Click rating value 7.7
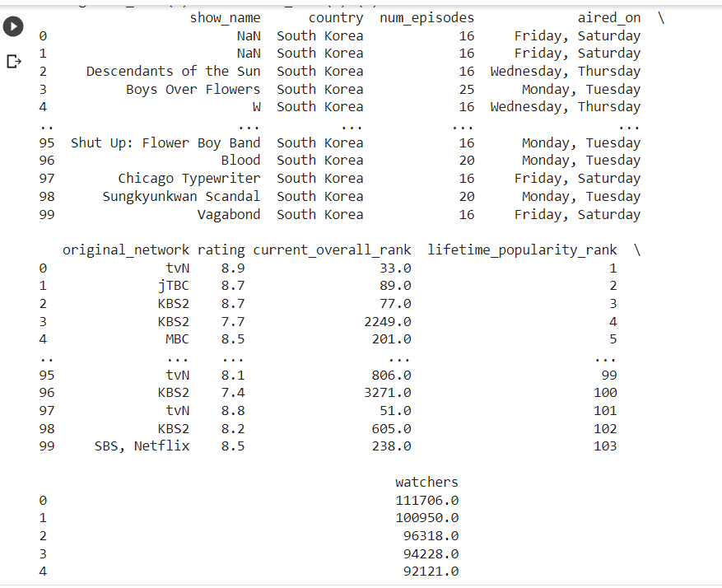The width and height of the screenshot is (722, 588). click(x=233, y=321)
